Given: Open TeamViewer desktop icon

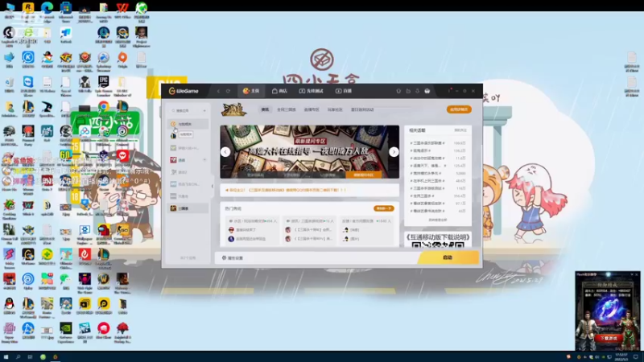Looking at the screenshot, I should point(28,85).
